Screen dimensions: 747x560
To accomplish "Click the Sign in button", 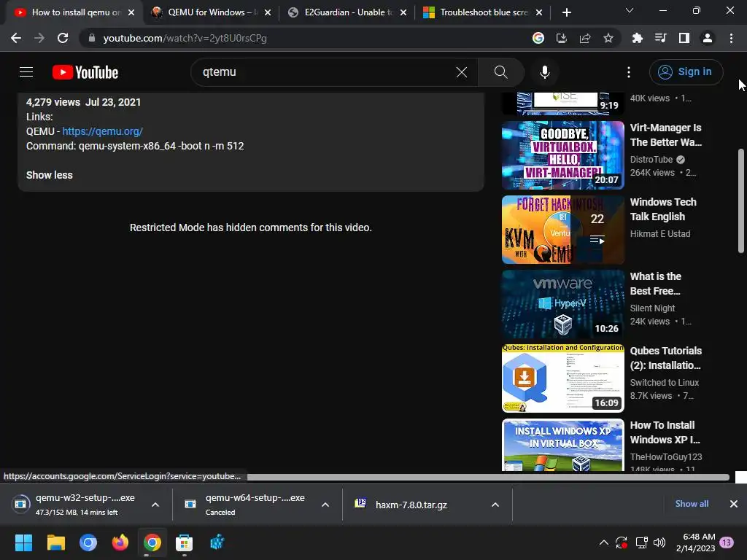I will (x=686, y=72).
